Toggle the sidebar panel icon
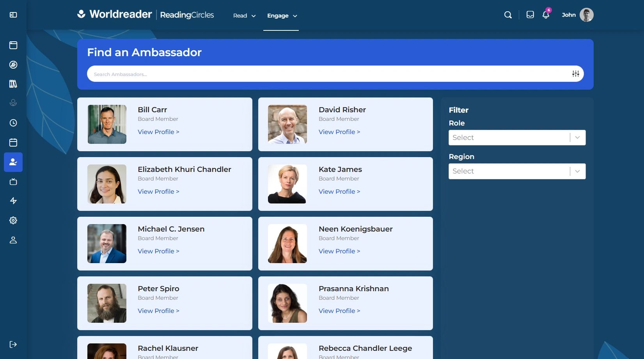The width and height of the screenshot is (644, 359). point(13,15)
